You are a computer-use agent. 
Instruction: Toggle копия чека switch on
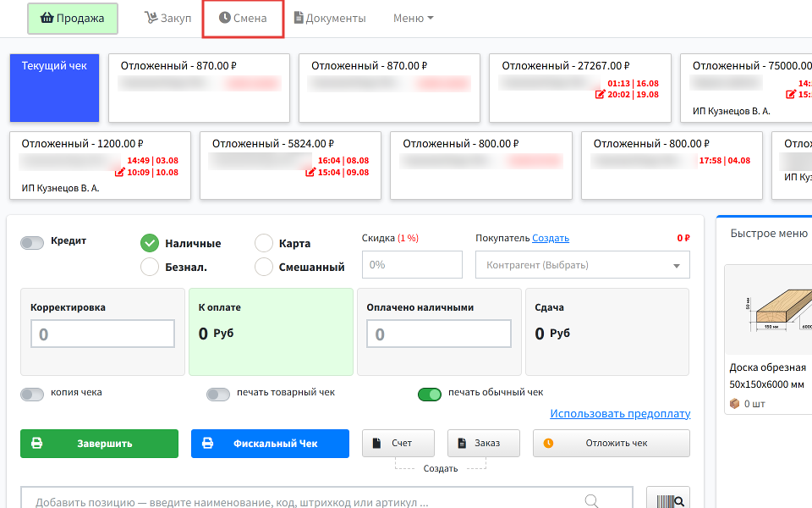click(32, 395)
